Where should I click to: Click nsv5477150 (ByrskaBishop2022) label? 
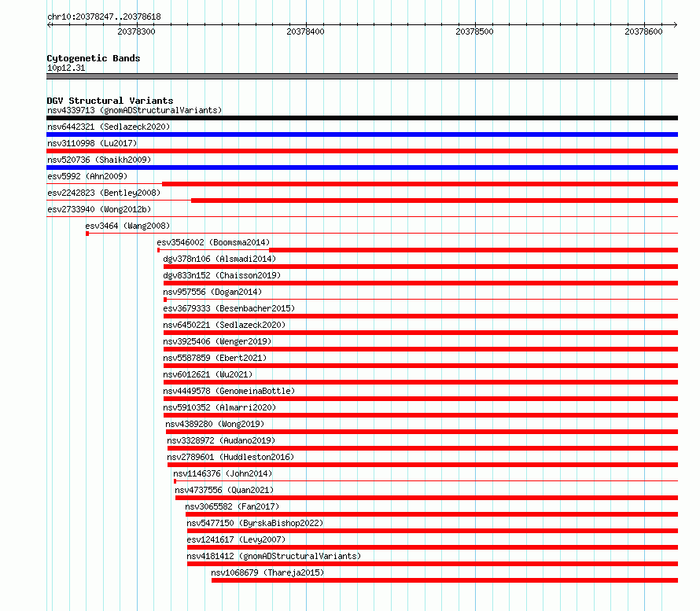pos(255,523)
